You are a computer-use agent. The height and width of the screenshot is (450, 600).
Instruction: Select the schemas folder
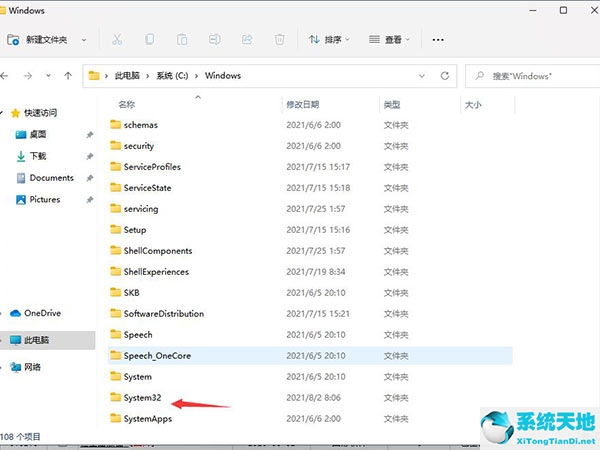(140, 125)
